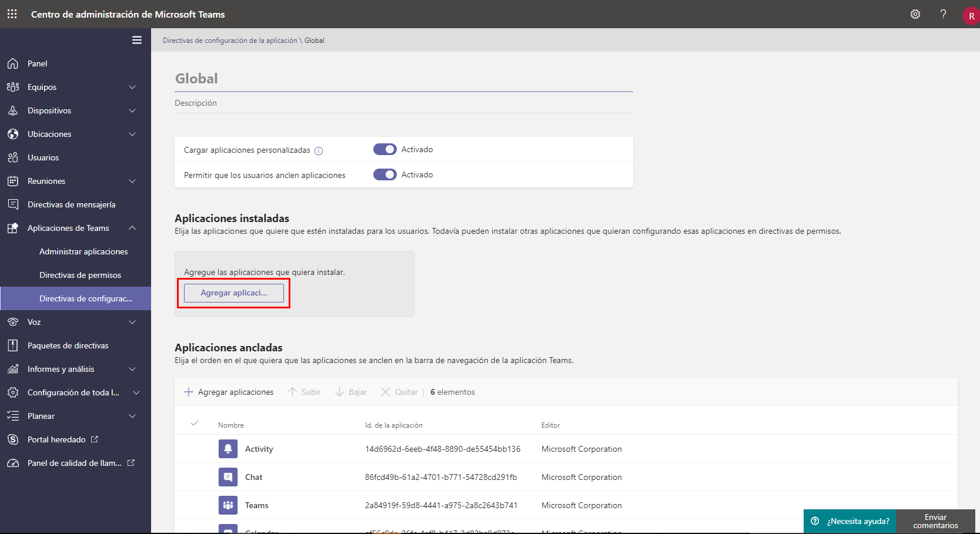The width and height of the screenshot is (980, 534).
Task: Click the Ubicaciones globe icon
Action: 13,134
